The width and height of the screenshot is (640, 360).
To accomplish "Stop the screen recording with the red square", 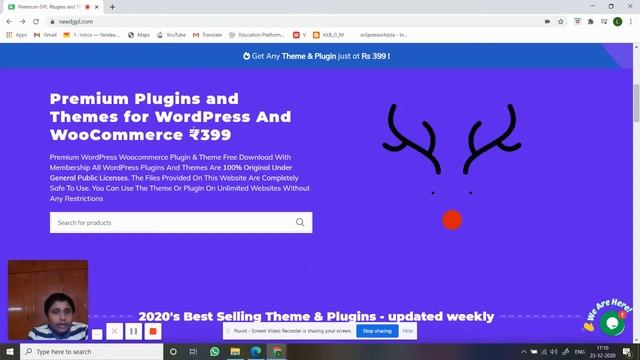I will click(x=153, y=331).
